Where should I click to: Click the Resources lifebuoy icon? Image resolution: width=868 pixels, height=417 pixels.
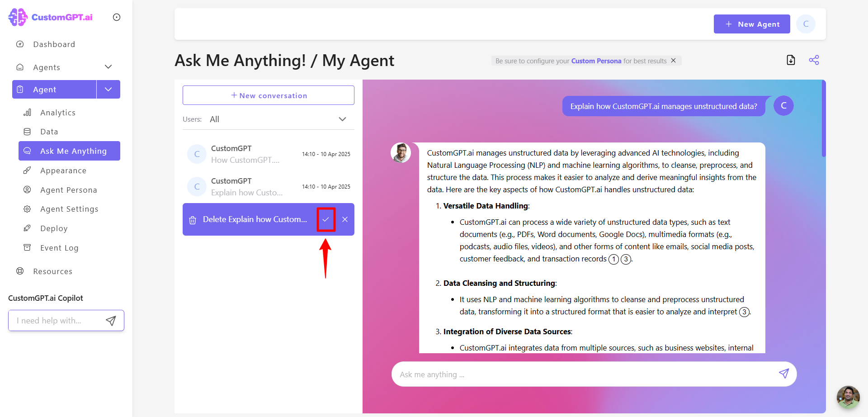coord(20,271)
